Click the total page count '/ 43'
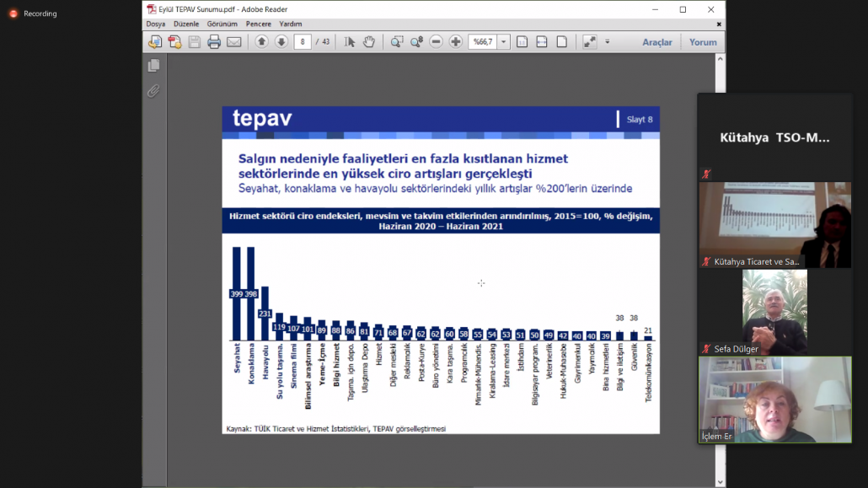Image resolution: width=868 pixels, height=488 pixels. tap(323, 42)
